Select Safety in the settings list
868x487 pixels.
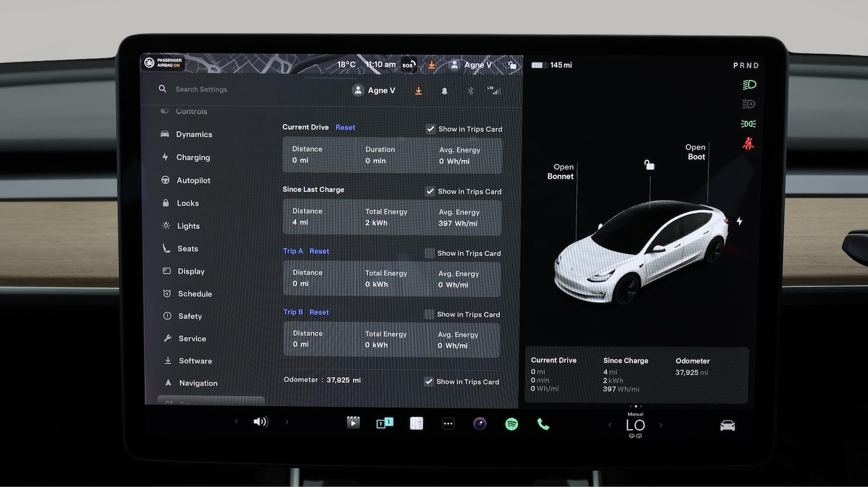coord(183,316)
